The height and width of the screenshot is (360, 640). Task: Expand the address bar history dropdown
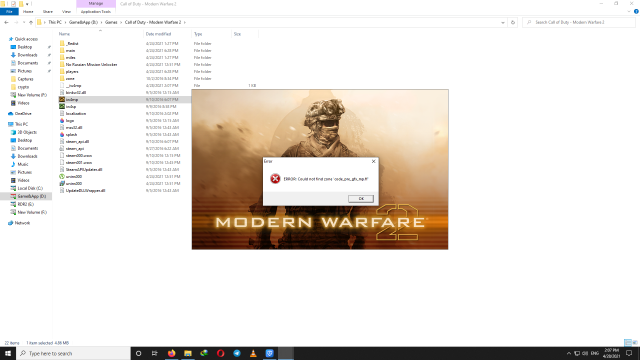click(x=503, y=22)
